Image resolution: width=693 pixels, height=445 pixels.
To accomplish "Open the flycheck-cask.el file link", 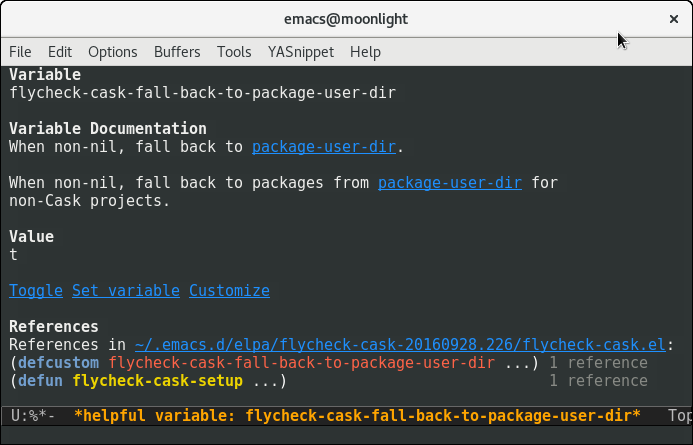I will tap(399, 345).
